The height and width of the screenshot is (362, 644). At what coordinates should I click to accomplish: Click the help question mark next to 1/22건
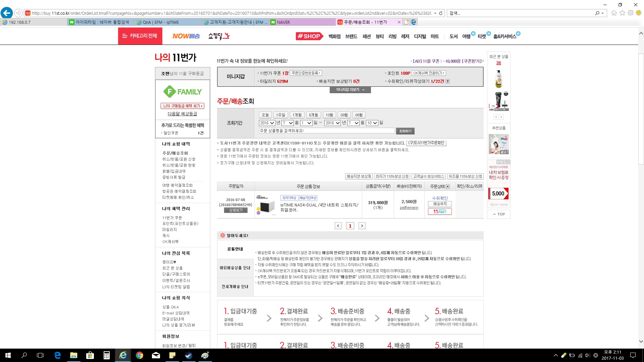click(447, 81)
